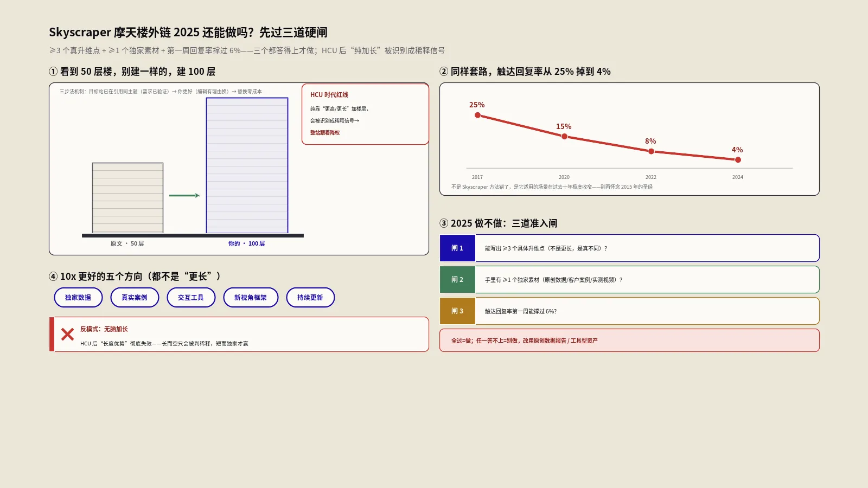Click the 三步法机制 caption text
868x488 pixels.
[x=161, y=92]
